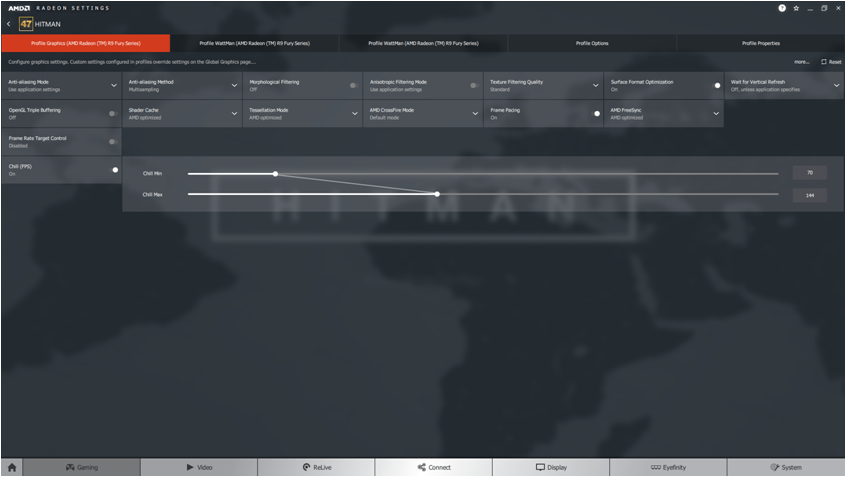This screenshot has width=846, height=477.
Task: Restore down the Radeon Settings window
Action: (824, 8)
